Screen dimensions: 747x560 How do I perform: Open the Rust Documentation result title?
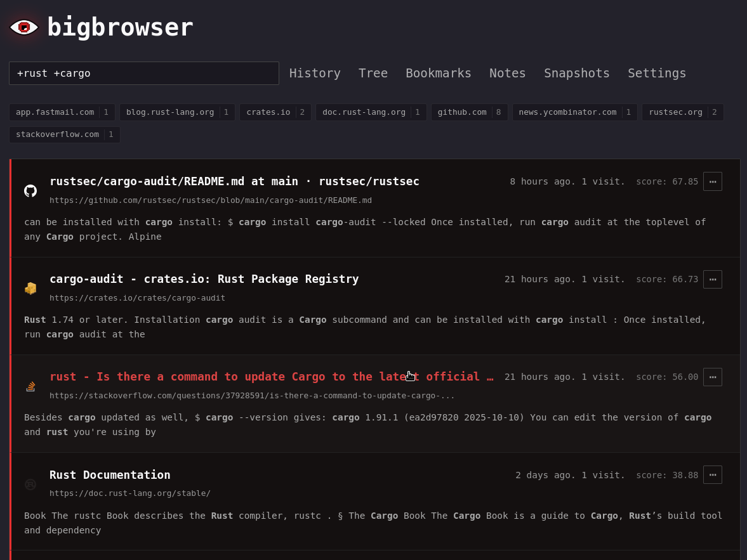pyautogui.click(x=110, y=475)
